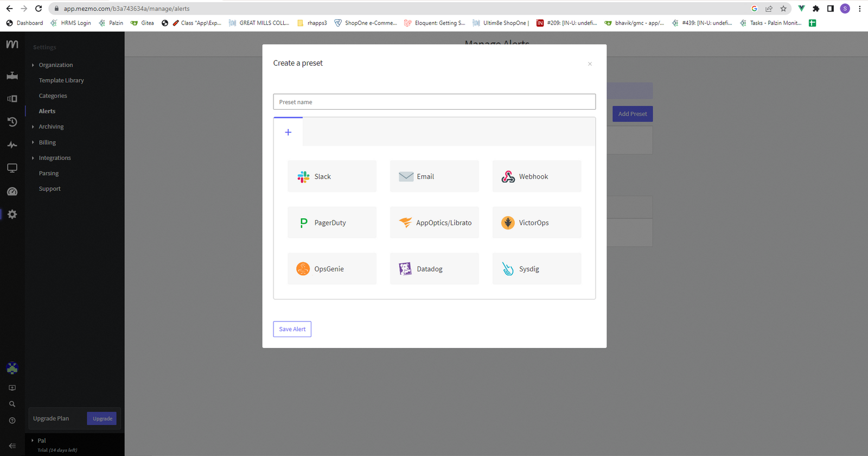
Task: Open the help question mark icon
Action: click(12, 421)
